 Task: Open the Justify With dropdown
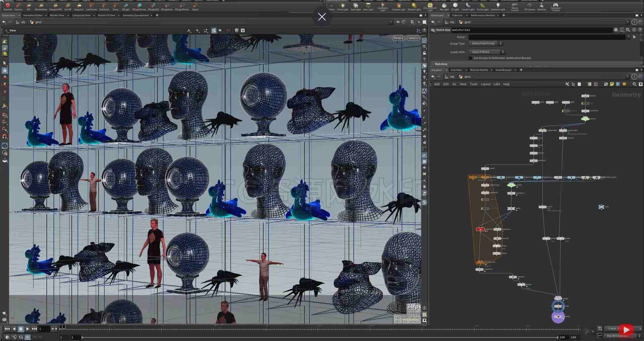pyautogui.click(x=487, y=52)
